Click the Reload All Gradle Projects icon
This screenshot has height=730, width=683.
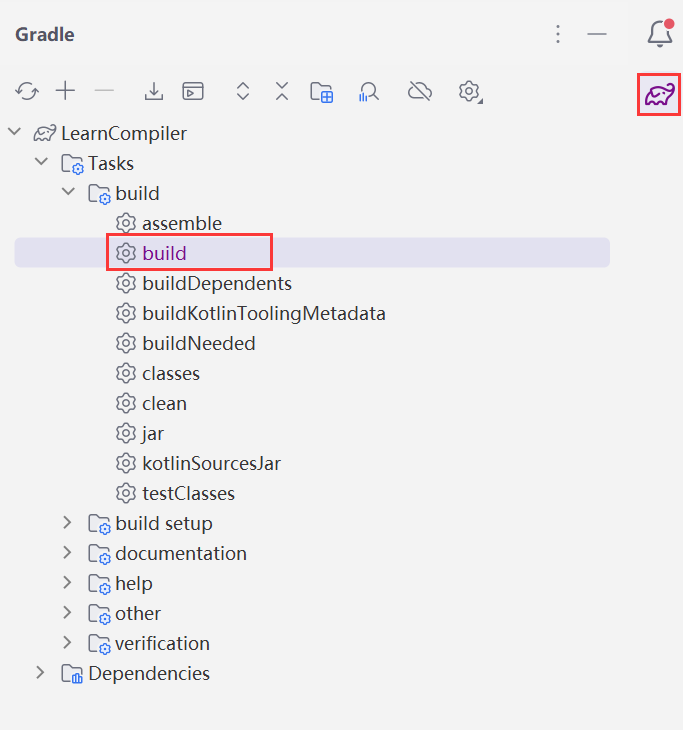pos(27,92)
